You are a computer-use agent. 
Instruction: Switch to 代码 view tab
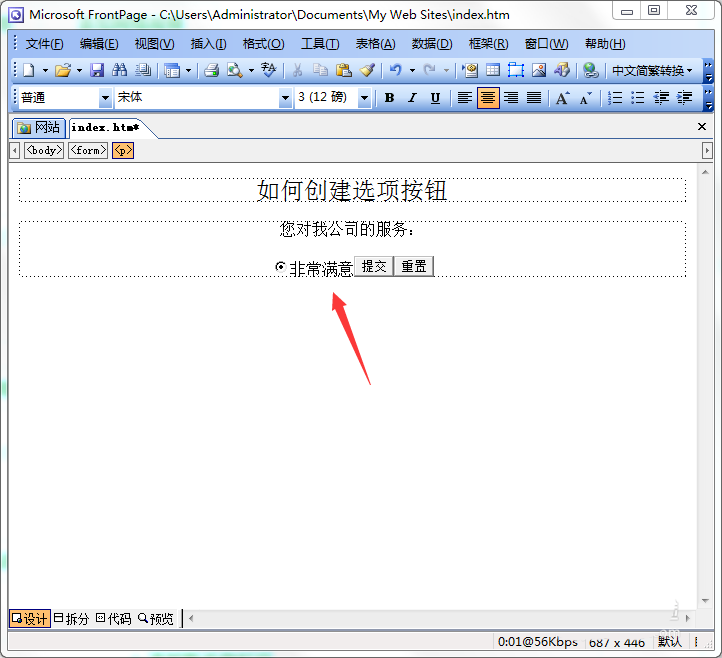(114, 618)
